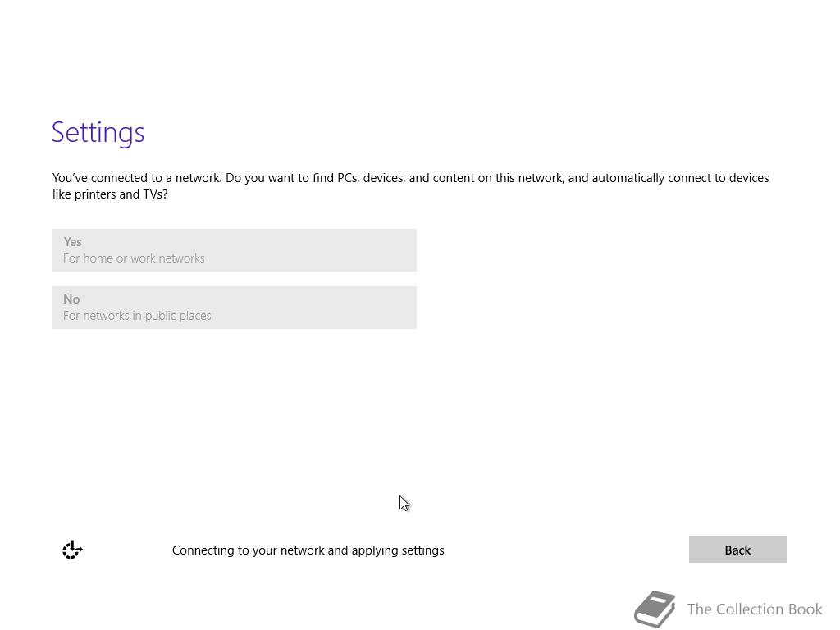Click the 'You've connected to a network' paragraph
Screen dimensions: 840x630
pyautogui.click(x=410, y=186)
